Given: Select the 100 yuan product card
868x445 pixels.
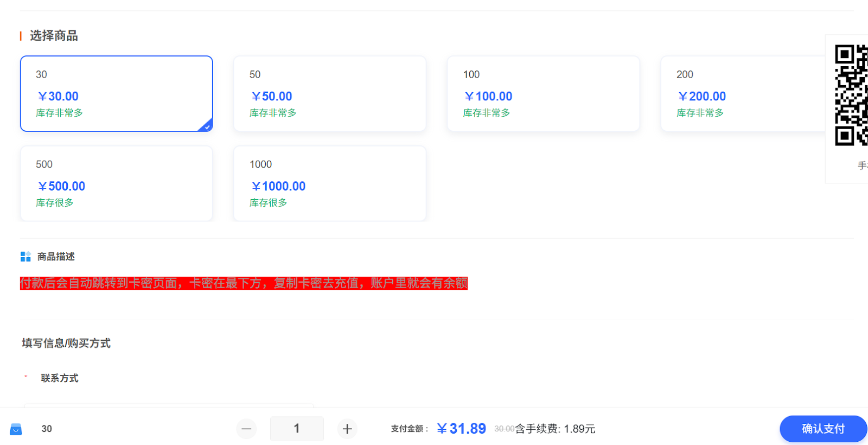Looking at the screenshot, I should [544, 93].
